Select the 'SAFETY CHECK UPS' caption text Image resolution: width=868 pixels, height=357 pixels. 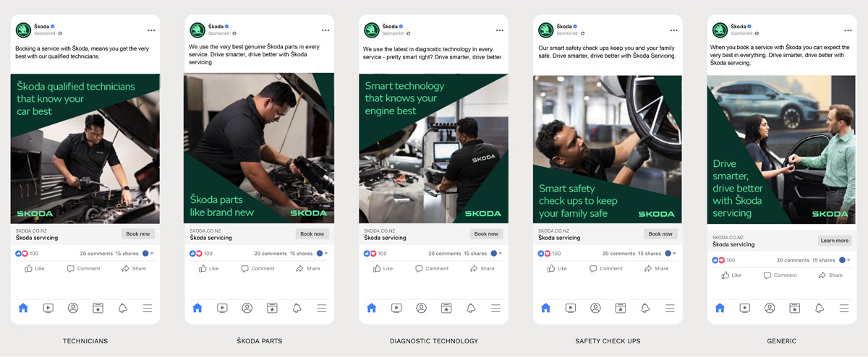608,341
